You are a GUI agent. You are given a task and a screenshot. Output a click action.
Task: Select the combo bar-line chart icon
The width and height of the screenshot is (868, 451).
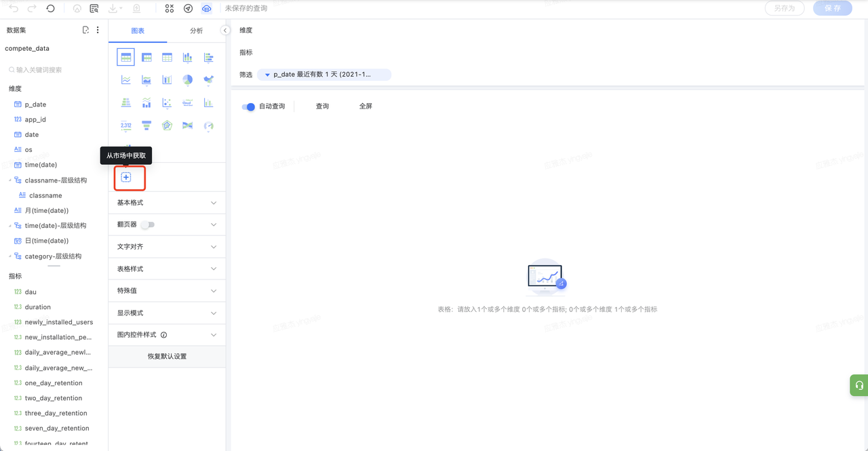pos(146,103)
